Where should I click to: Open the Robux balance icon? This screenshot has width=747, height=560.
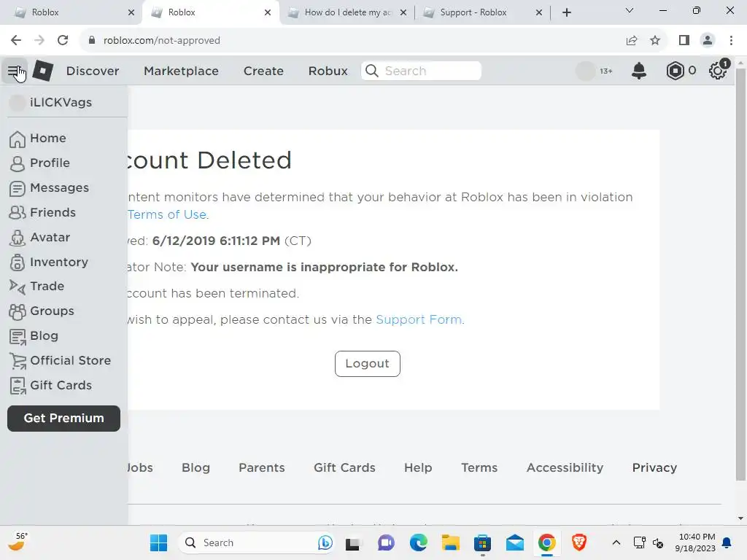click(x=675, y=71)
